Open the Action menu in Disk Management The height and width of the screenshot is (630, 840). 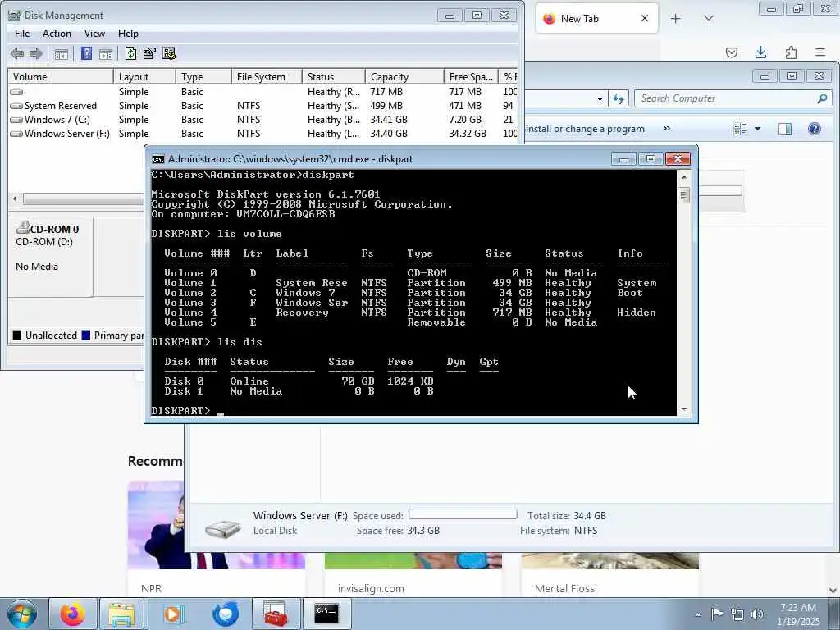point(57,33)
